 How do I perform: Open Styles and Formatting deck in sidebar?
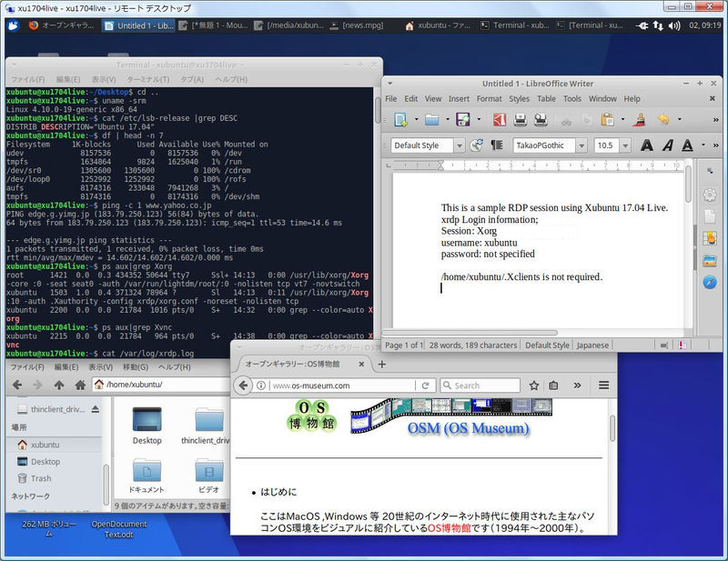[710, 238]
